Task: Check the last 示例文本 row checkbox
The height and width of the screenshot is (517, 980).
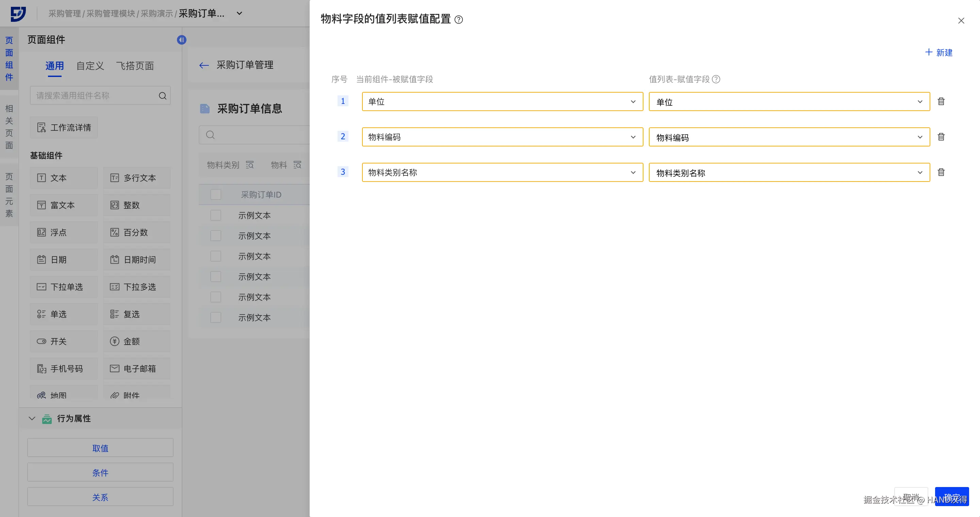Action: pos(216,317)
